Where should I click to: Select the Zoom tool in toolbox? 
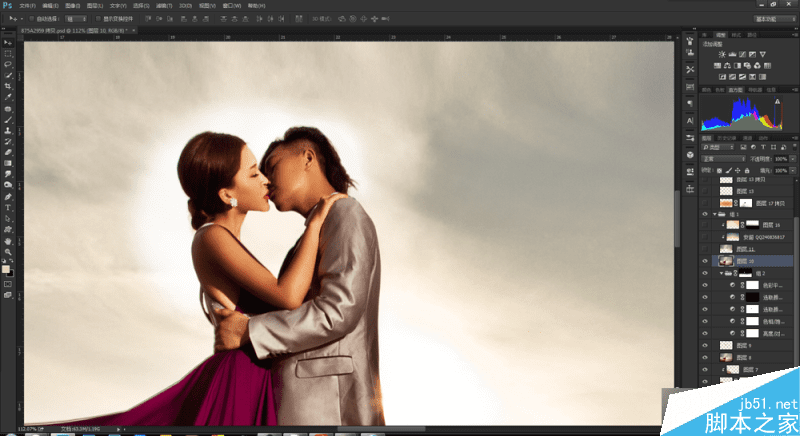8,251
